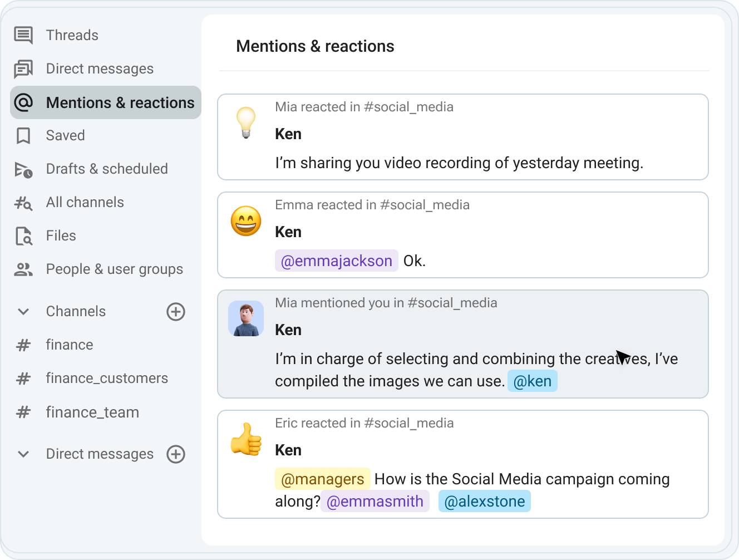Click the @emmajackson mention tag
Image resolution: width=739 pixels, height=560 pixels.
[x=337, y=261]
